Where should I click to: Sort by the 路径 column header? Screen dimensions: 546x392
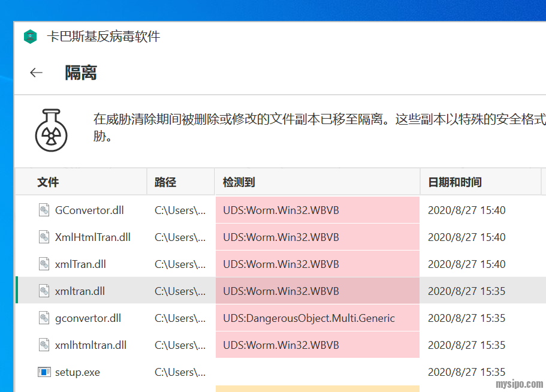pyautogui.click(x=165, y=182)
